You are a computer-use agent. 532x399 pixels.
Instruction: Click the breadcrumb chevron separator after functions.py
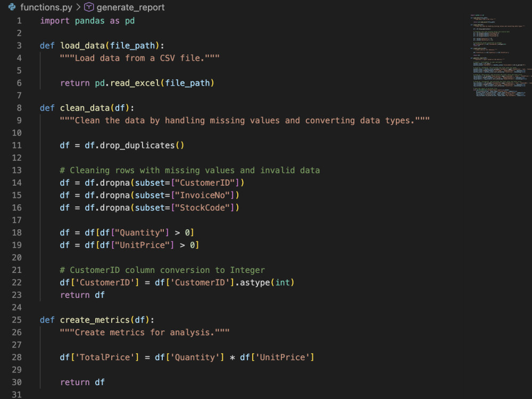click(x=78, y=7)
